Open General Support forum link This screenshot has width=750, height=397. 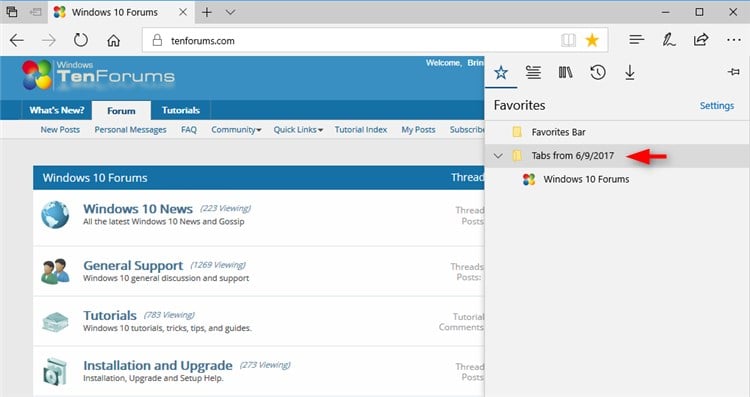coord(133,265)
